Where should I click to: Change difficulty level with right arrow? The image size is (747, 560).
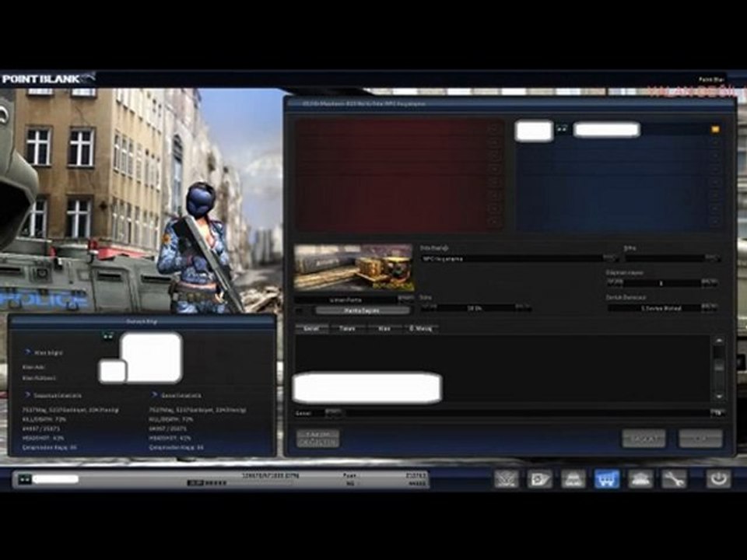[709, 308]
